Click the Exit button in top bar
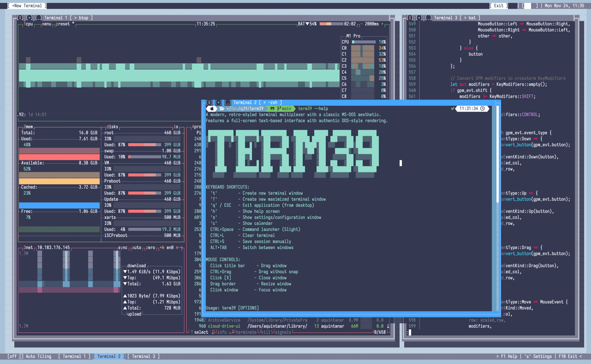The height and width of the screenshot is (364, 591). coord(499,6)
